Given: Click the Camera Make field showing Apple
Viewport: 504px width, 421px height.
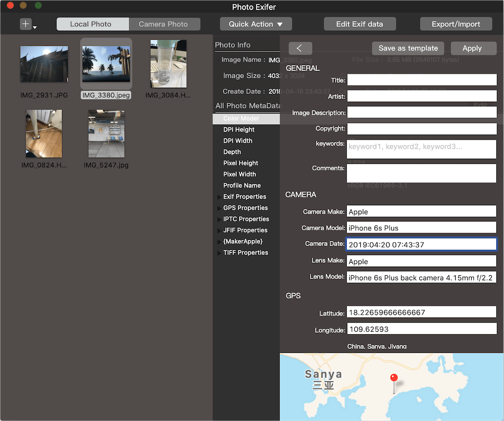Looking at the screenshot, I should (x=421, y=211).
